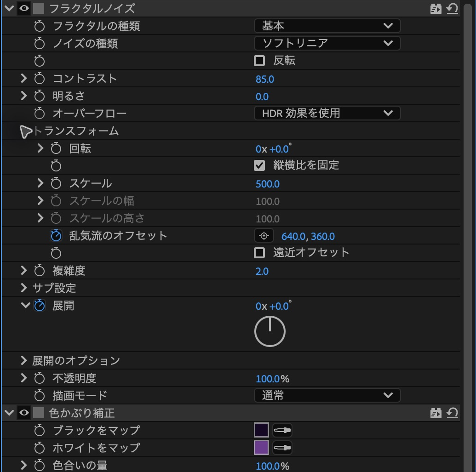Toggle stopwatch for ノイズの種類
The width and height of the screenshot is (476, 472).
tap(39, 43)
